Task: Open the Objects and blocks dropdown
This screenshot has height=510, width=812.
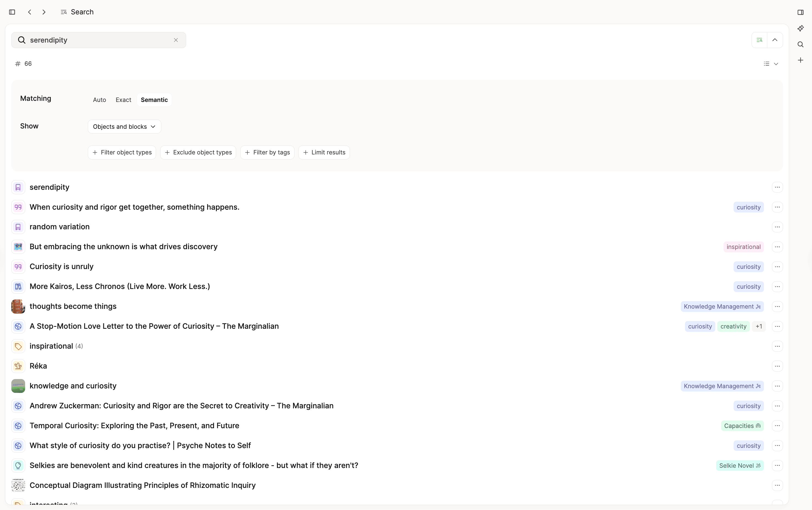Action: pyautogui.click(x=124, y=127)
